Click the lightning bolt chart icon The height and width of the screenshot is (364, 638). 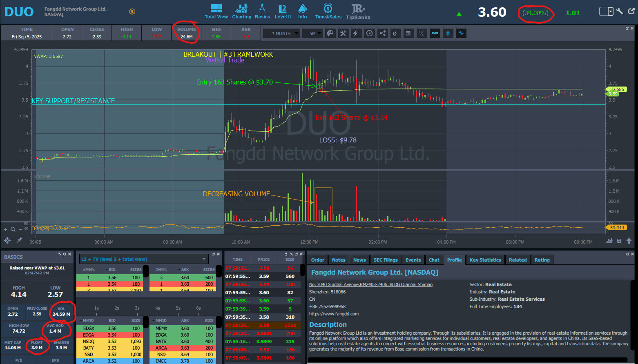coord(356,33)
